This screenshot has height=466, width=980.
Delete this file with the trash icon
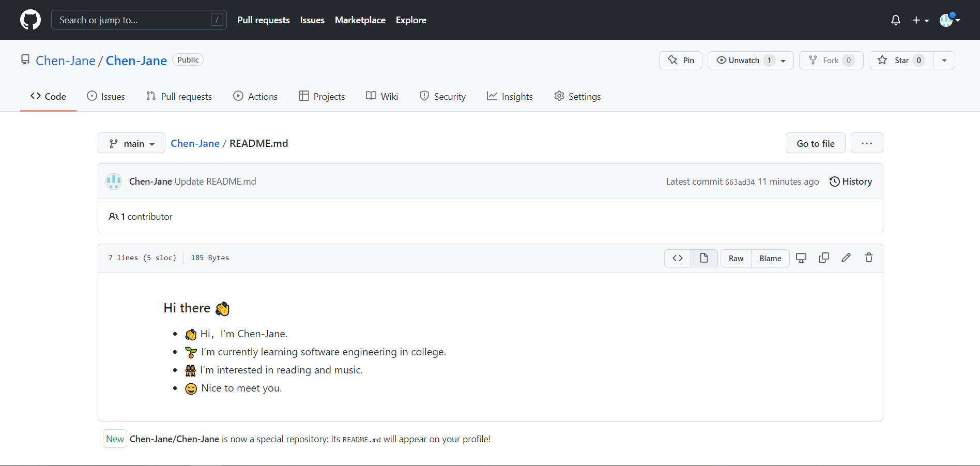click(869, 258)
